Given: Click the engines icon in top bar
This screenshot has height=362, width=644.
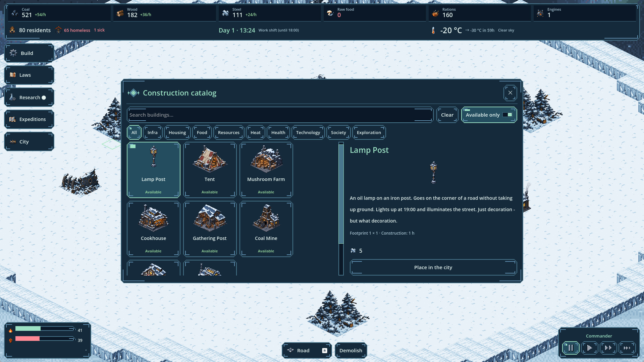Looking at the screenshot, I should coord(540,13).
